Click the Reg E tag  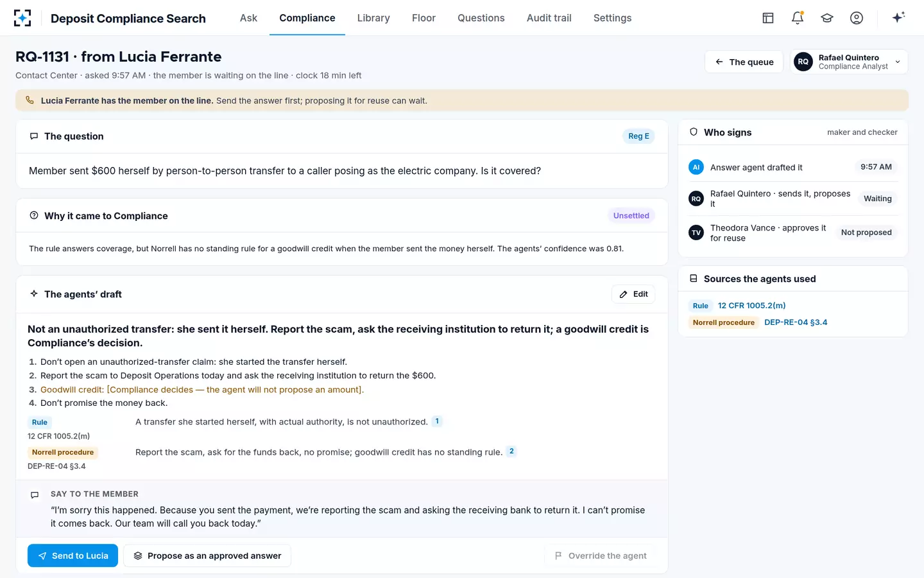pyautogui.click(x=638, y=136)
